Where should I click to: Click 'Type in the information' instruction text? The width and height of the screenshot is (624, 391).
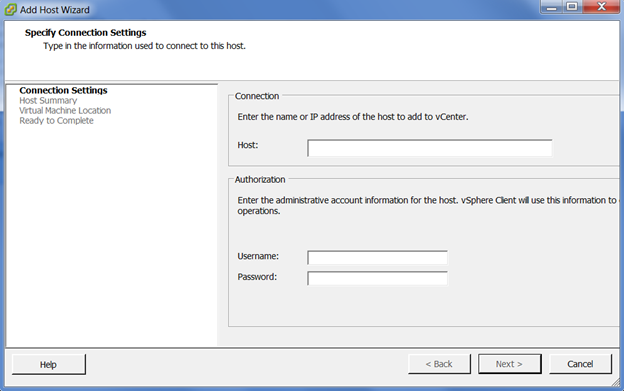pyautogui.click(x=144, y=46)
